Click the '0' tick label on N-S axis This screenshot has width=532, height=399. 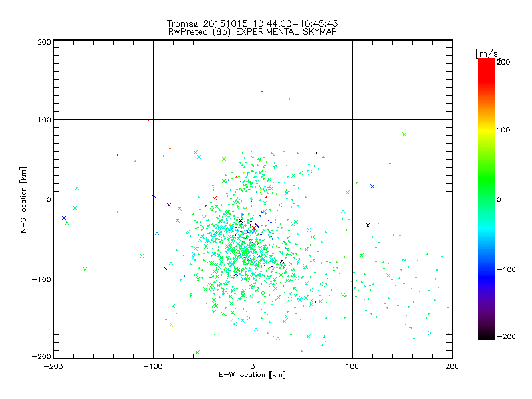(x=49, y=199)
